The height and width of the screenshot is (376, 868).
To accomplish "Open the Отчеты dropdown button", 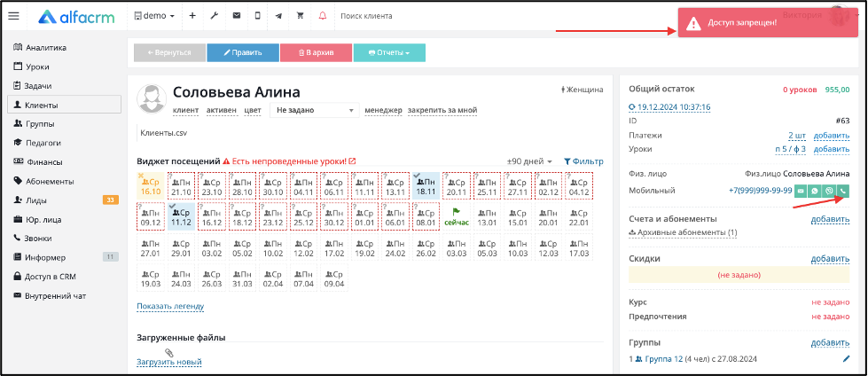I will point(389,52).
